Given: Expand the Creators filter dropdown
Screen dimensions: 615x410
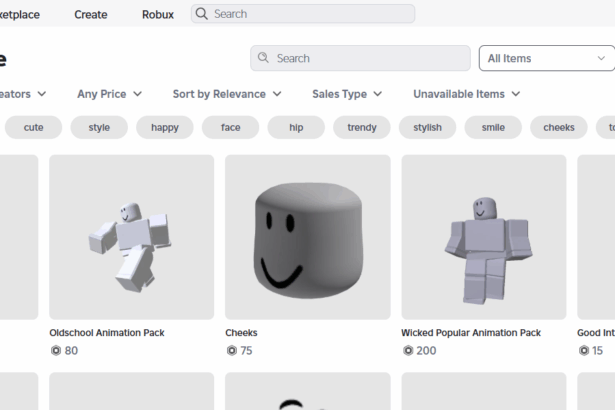Looking at the screenshot, I should click(23, 94).
